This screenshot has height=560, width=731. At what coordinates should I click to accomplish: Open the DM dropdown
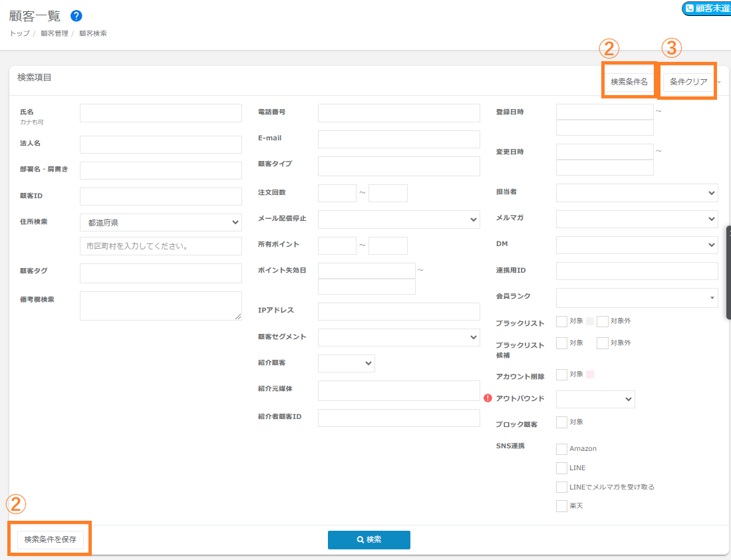click(637, 245)
